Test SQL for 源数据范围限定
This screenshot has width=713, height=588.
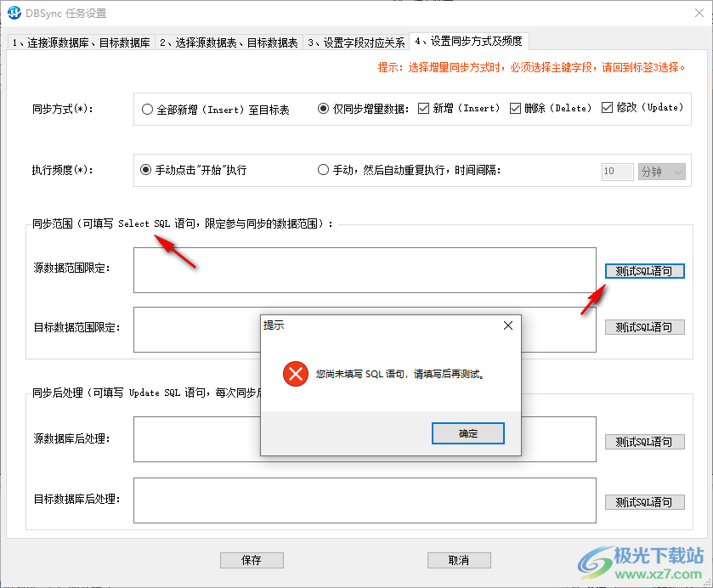tap(644, 271)
